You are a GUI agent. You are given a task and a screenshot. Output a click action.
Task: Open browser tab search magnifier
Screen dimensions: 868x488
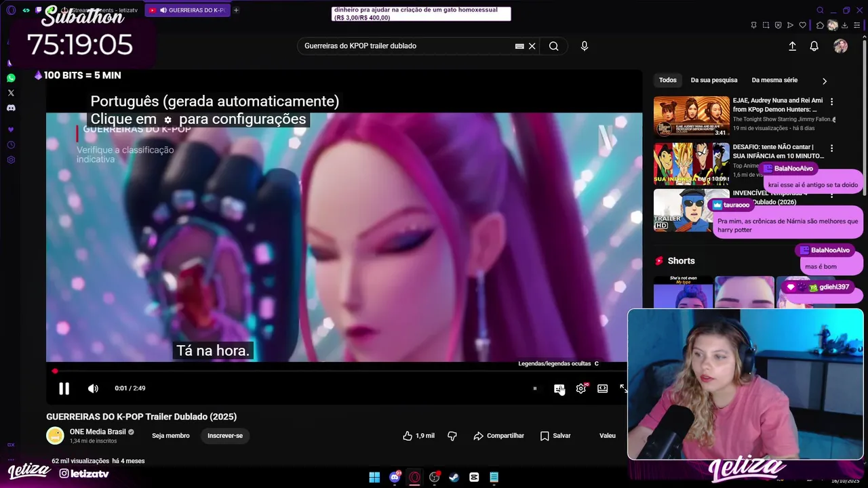(820, 10)
